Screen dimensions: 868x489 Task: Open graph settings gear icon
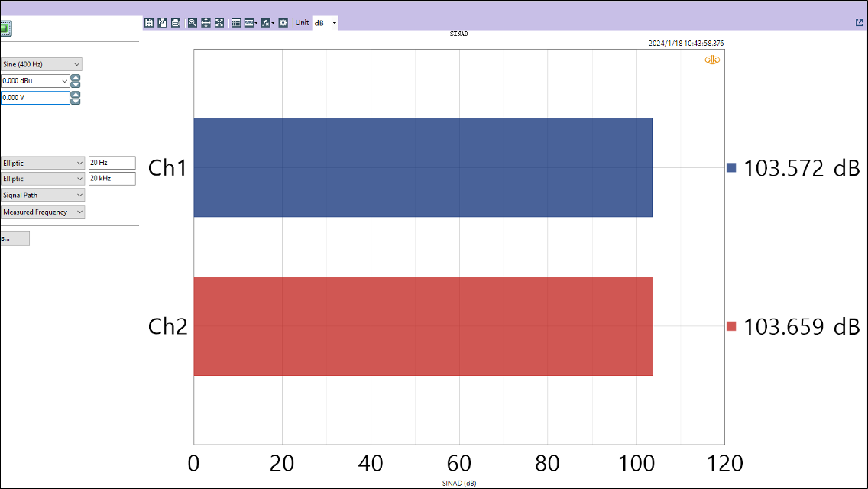(283, 23)
